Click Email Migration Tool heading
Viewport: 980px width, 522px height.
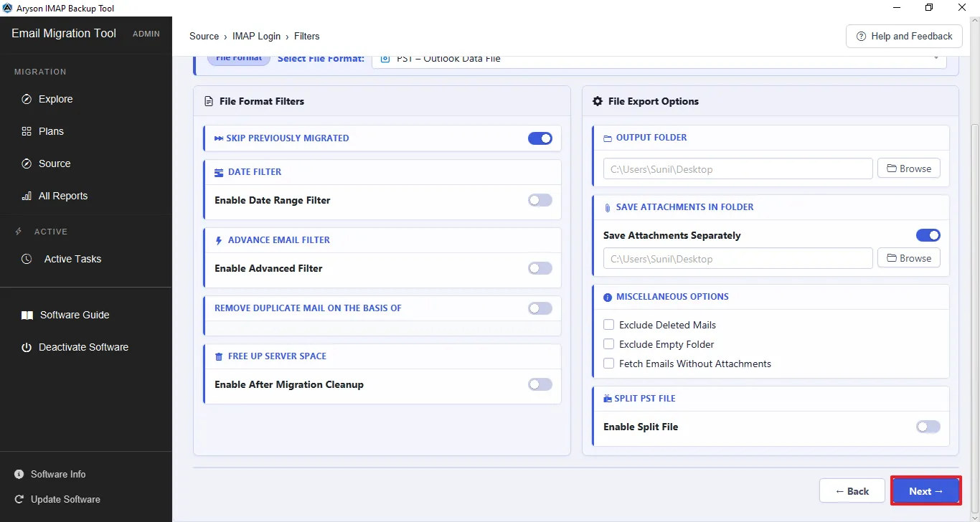64,33
